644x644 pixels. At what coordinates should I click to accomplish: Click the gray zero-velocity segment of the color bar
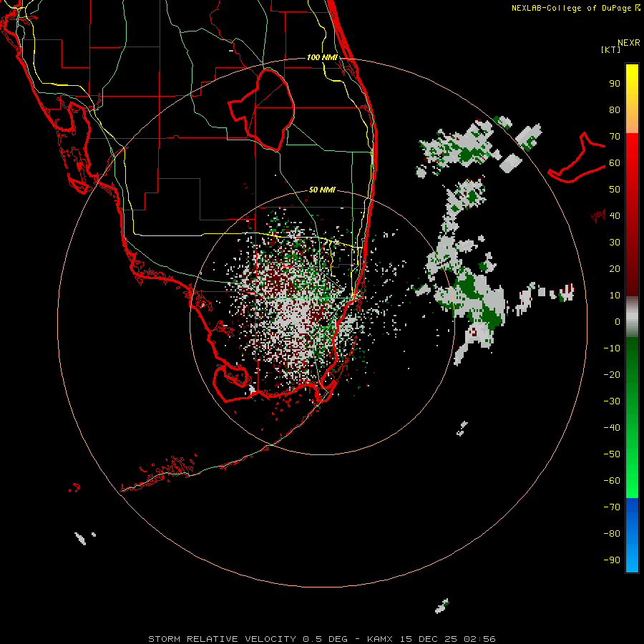(x=632, y=317)
